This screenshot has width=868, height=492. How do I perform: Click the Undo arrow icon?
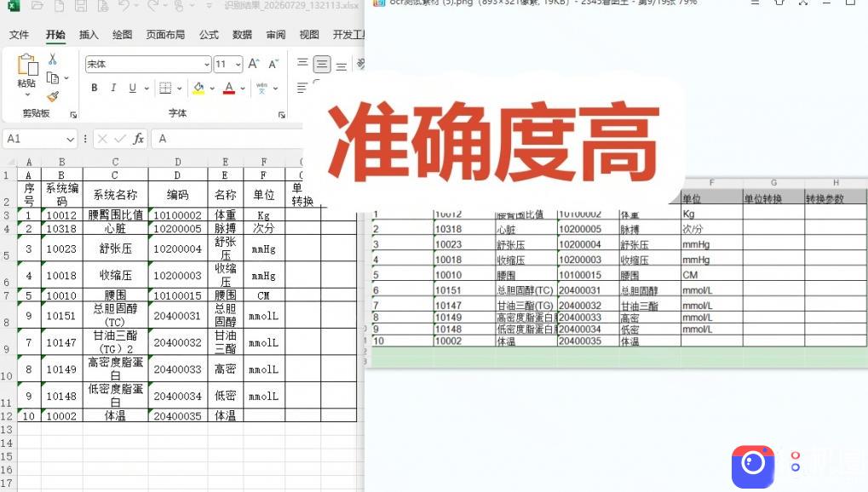point(124,6)
